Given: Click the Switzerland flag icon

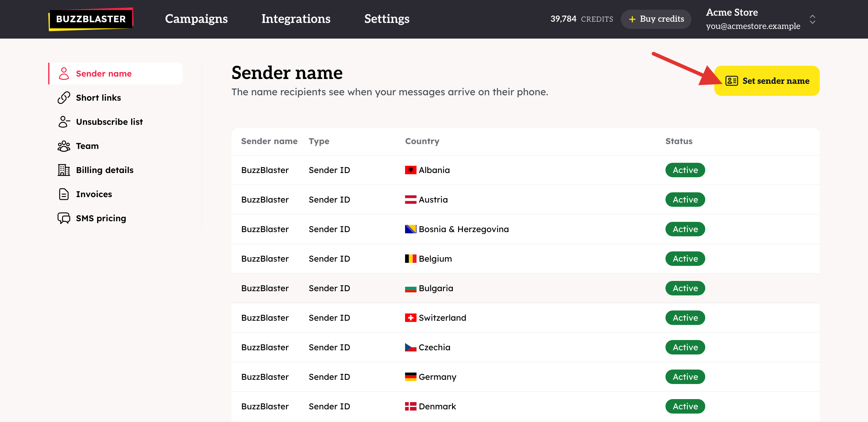Looking at the screenshot, I should pyautogui.click(x=410, y=317).
